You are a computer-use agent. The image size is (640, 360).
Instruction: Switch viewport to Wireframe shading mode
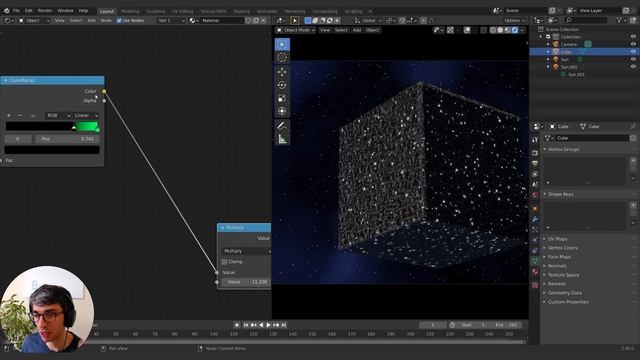coord(493,30)
